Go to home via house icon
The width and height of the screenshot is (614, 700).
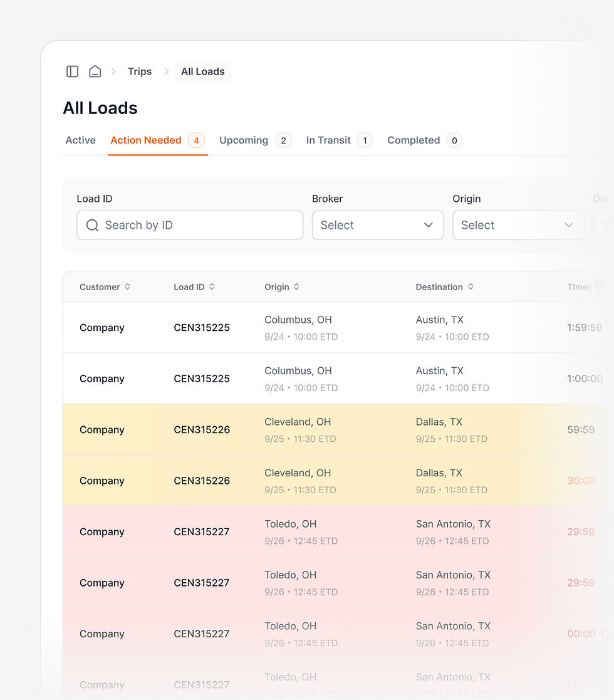pos(95,71)
